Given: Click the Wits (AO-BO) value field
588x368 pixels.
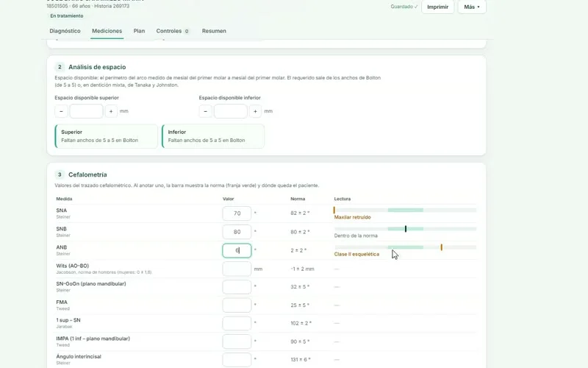Looking at the screenshot, I should click(x=237, y=269).
